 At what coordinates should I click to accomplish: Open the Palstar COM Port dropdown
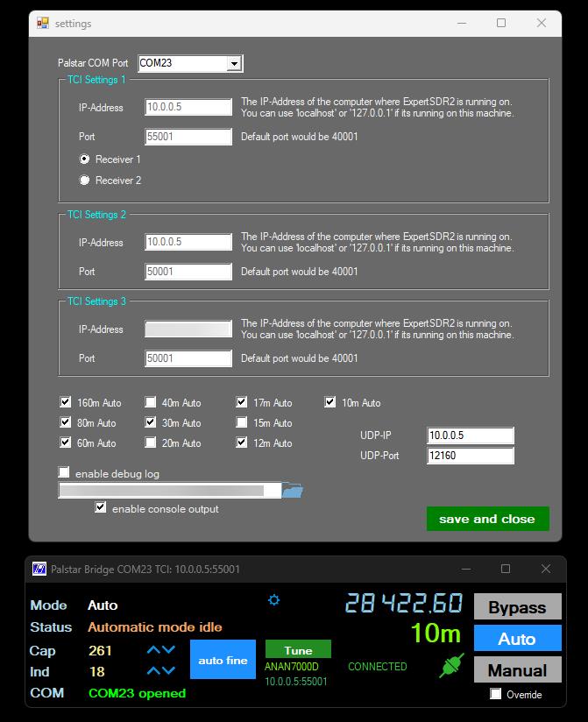(233, 63)
